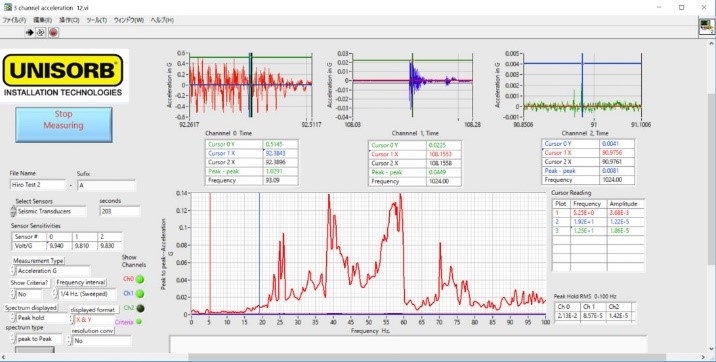Viewport: 716px width, 362px height.
Task: Click Peak Hold RMS Ch2 value 1.42E-5
Action: pyautogui.click(x=620, y=315)
